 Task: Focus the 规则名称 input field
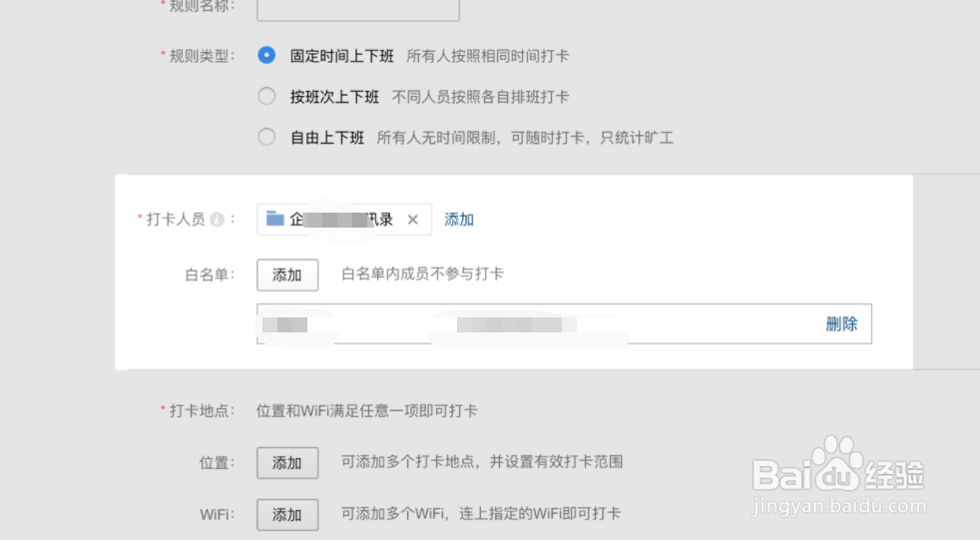[358, 8]
